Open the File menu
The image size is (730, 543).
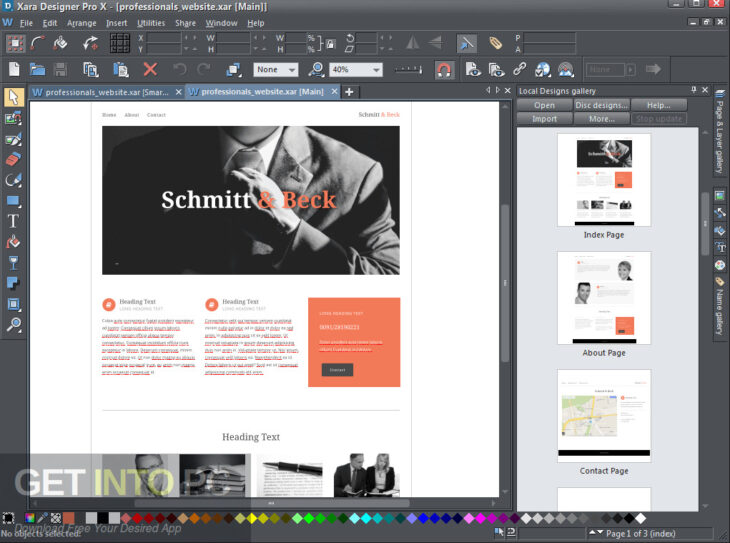(26, 23)
